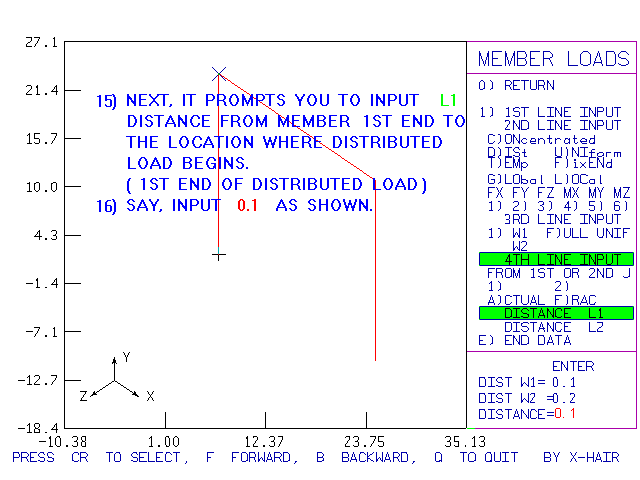This screenshot has width=640, height=480.
Task: Click the plus marker at member's lower end
Action: tap(219, 255)
